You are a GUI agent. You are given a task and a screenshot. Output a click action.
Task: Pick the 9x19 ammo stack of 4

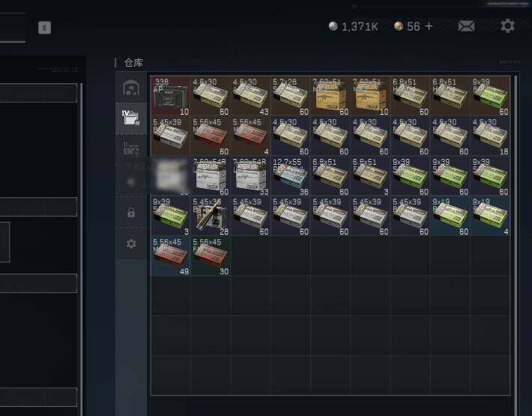490,216
